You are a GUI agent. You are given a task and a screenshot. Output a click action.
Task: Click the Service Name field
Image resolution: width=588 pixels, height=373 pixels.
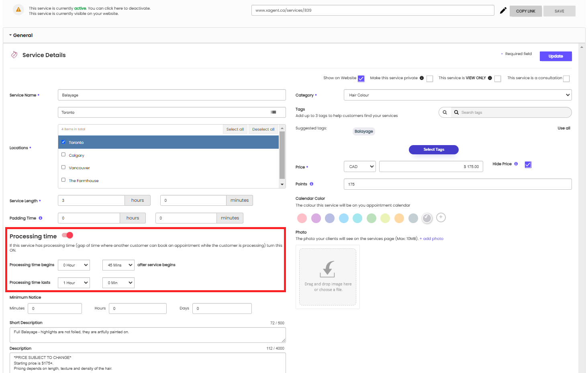point(172,95)
